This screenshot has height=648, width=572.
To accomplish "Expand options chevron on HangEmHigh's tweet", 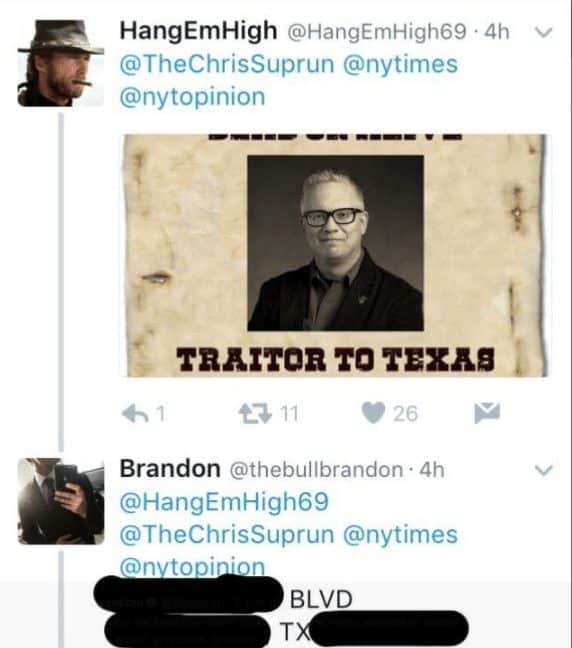I will pyautogui.click(x=543, y=32).
